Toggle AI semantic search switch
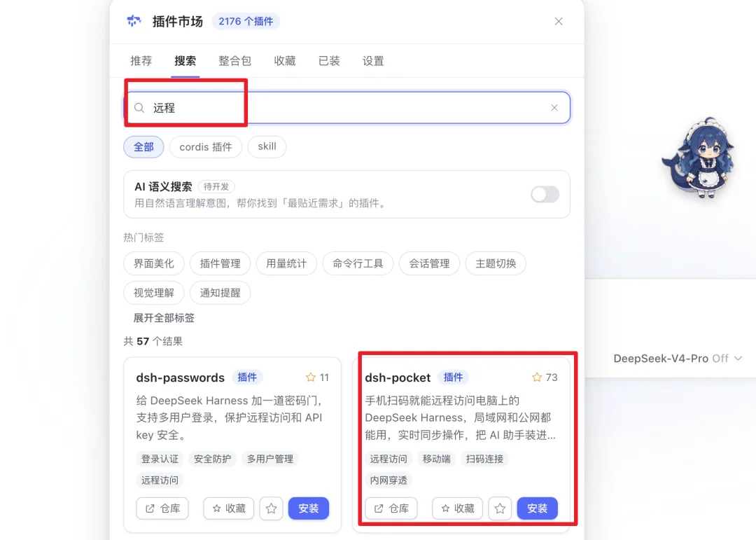This screenshot has width=756, height=540. pyautogui.click(x=545, y=195)
